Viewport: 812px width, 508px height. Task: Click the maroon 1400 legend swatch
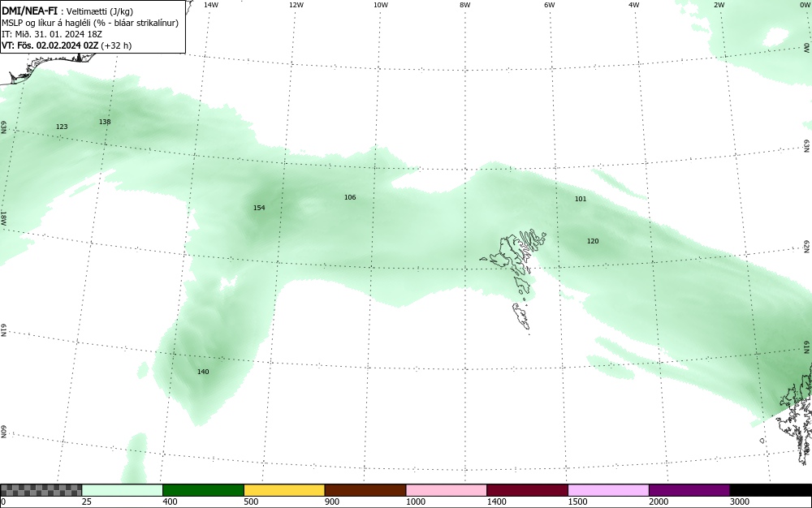click(527, 490)
